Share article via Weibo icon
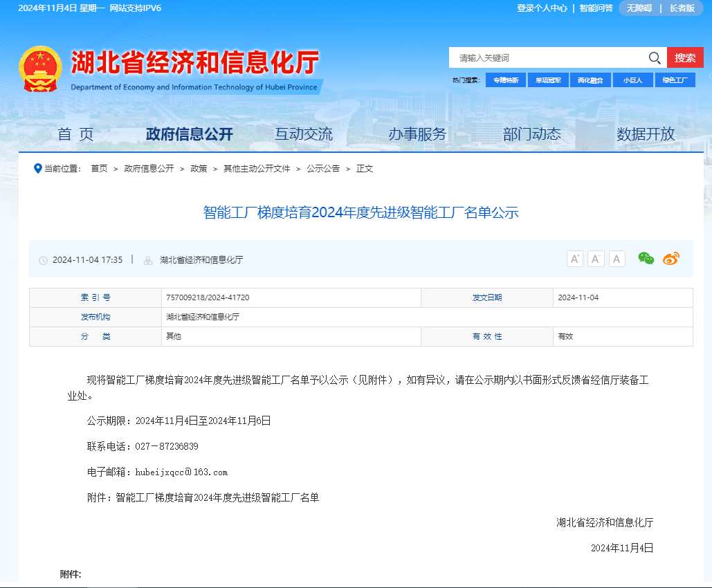The height and width of the screenshot is (588, 712). click(671, 259)
